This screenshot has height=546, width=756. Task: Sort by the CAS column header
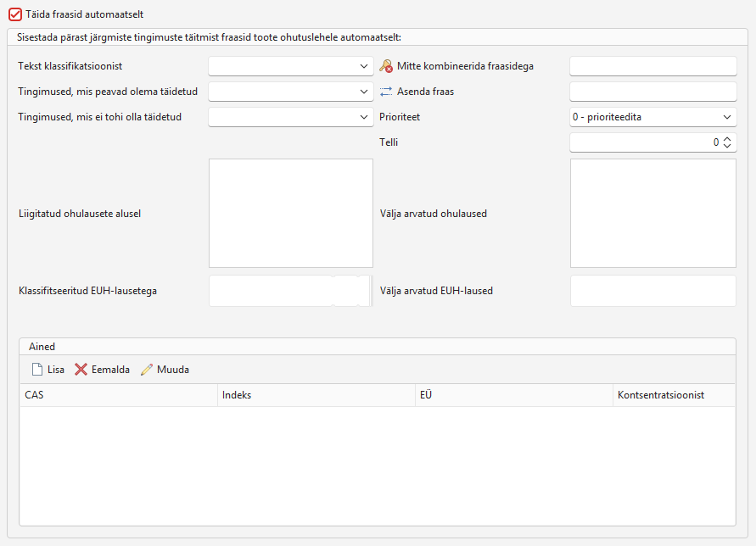pyautogui.click(x=119, y=395)
